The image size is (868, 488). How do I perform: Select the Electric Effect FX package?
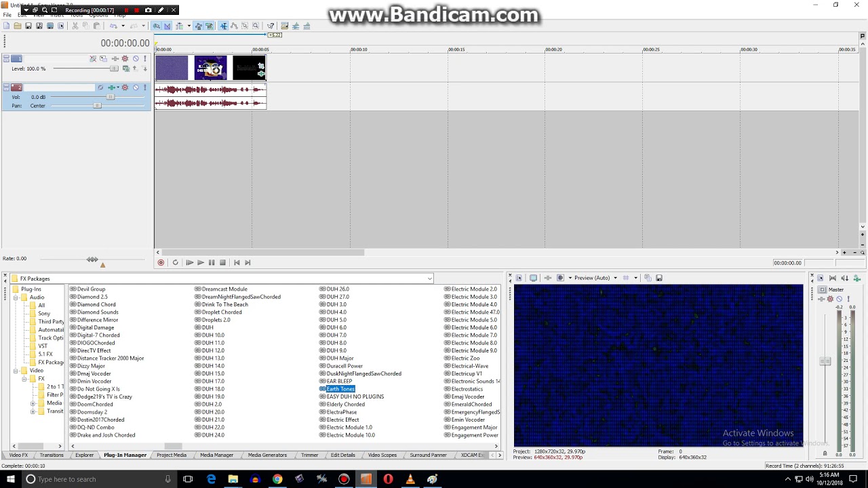pos(342,420)
